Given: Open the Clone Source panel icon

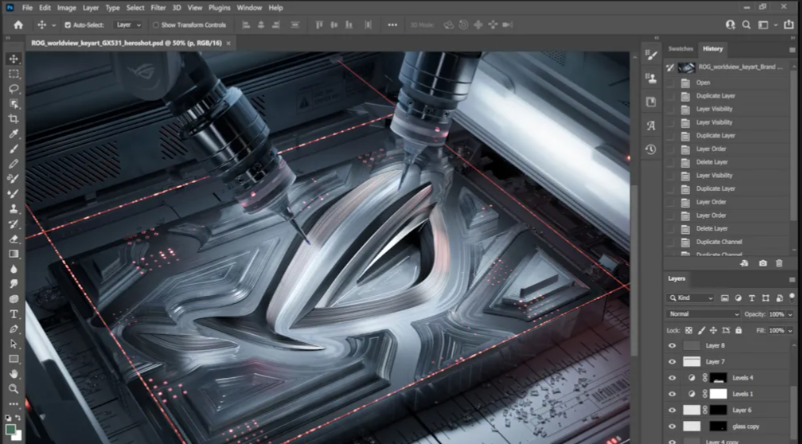Looking at the screenshot, I should [x=651, y=79].
